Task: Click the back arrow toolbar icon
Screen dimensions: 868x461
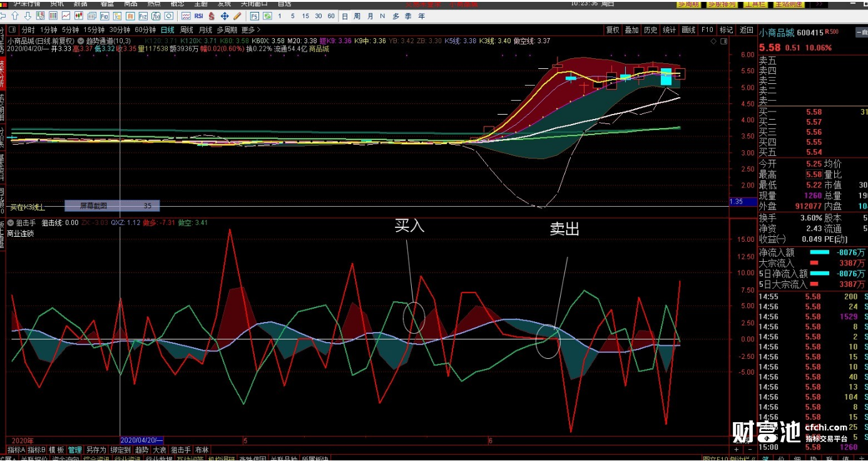Action: [3, 16]
